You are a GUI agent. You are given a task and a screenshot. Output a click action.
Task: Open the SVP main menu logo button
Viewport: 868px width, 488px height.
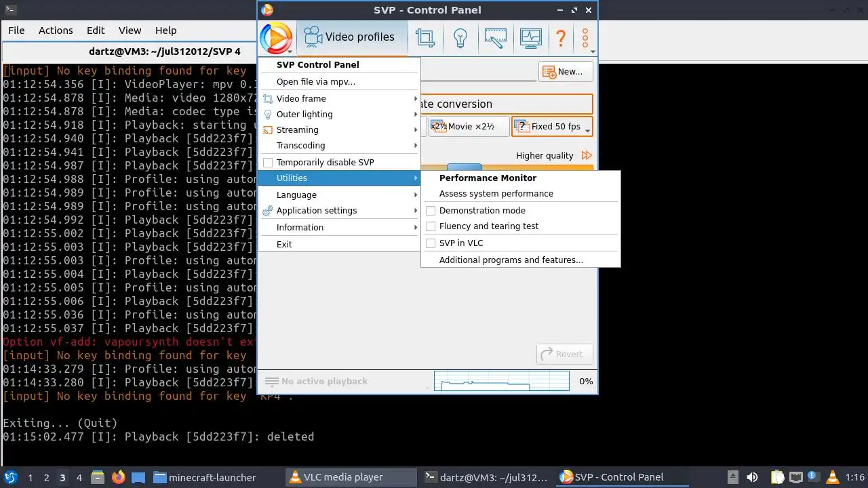pos(277,37)
